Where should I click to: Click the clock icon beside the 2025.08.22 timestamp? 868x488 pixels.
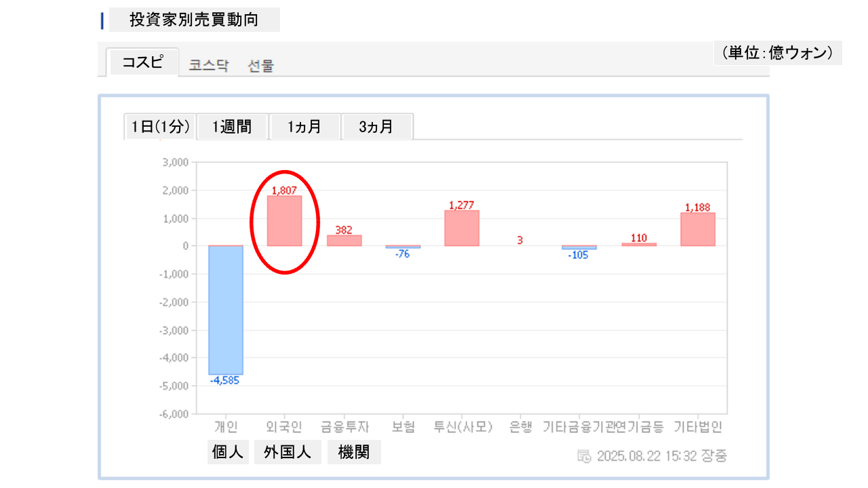[x=584, y=456]
